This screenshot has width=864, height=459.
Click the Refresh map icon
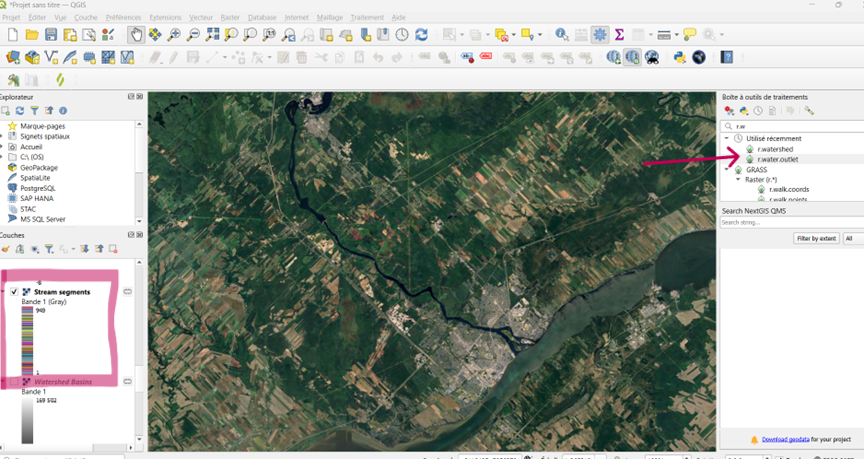[421, 35]
